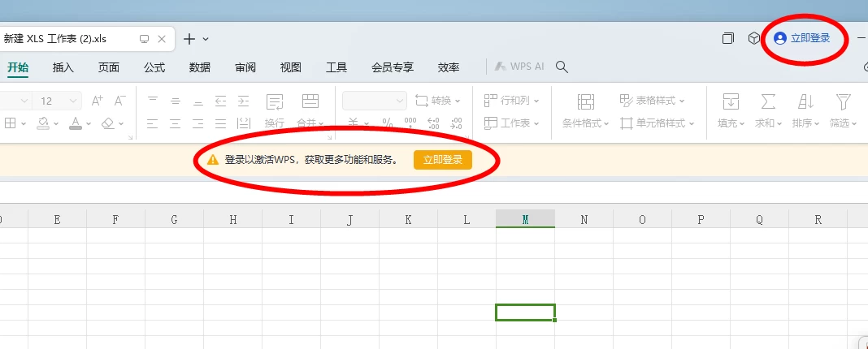Apply percent style format
Screen dimensions: 868x349
(x=388, y=123)
